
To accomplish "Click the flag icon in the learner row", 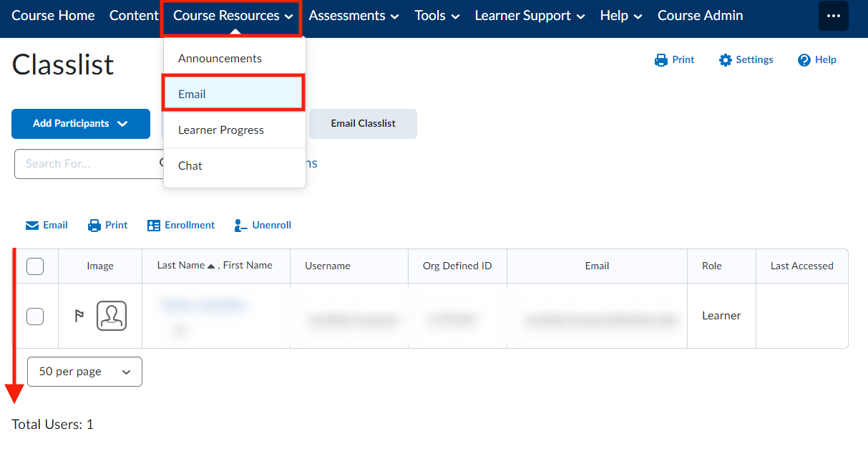I will [x=79, y=316].
